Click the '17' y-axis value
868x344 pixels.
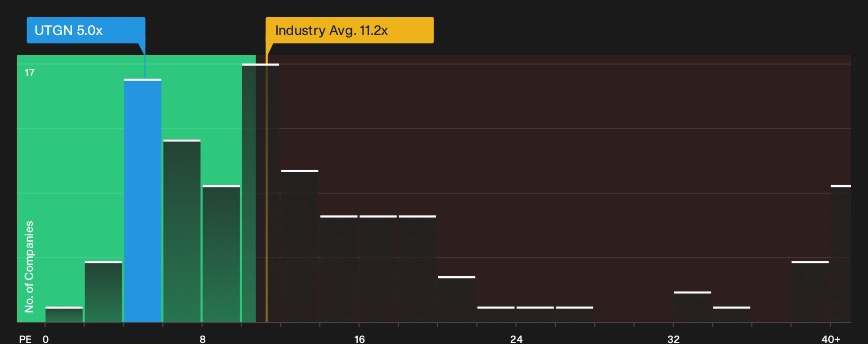click(30, 73)
